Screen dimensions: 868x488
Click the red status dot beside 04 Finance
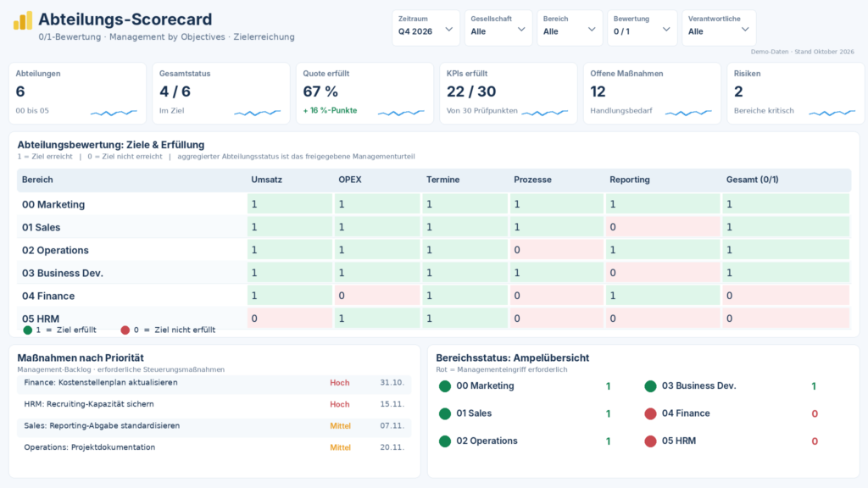650,413
